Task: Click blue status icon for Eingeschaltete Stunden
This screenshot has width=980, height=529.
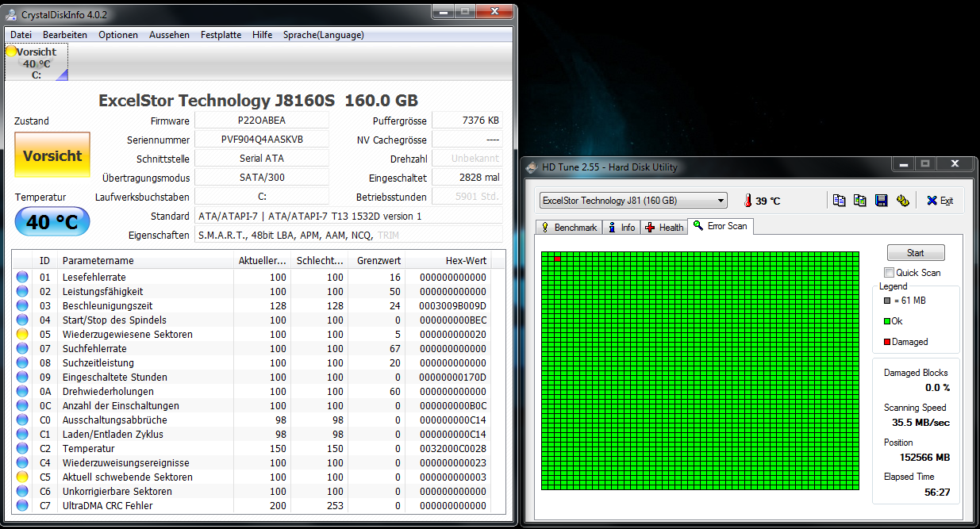Action: (x=22, y=378)
